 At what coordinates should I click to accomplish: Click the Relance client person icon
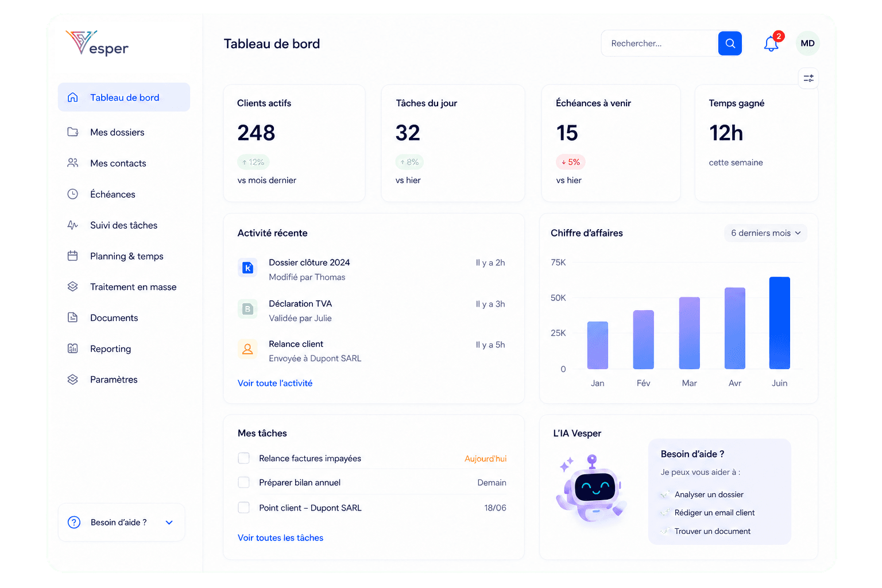click(247, 349)
